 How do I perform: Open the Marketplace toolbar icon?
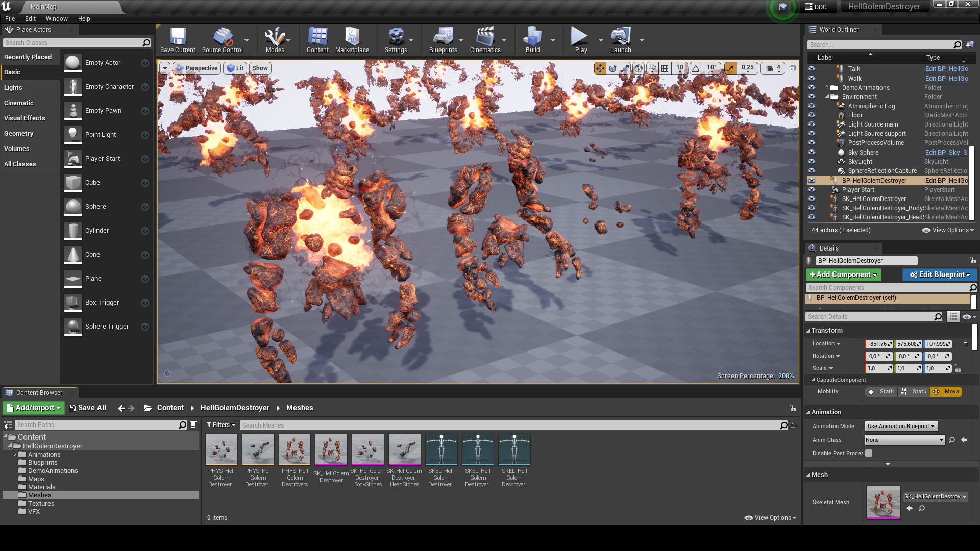coord(352,40)
